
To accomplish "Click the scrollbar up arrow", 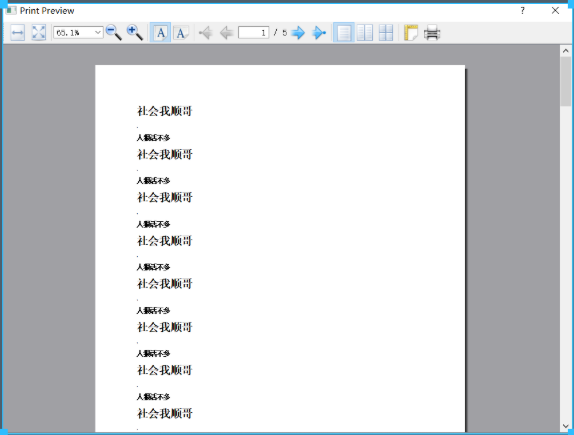I will [566, 51].
